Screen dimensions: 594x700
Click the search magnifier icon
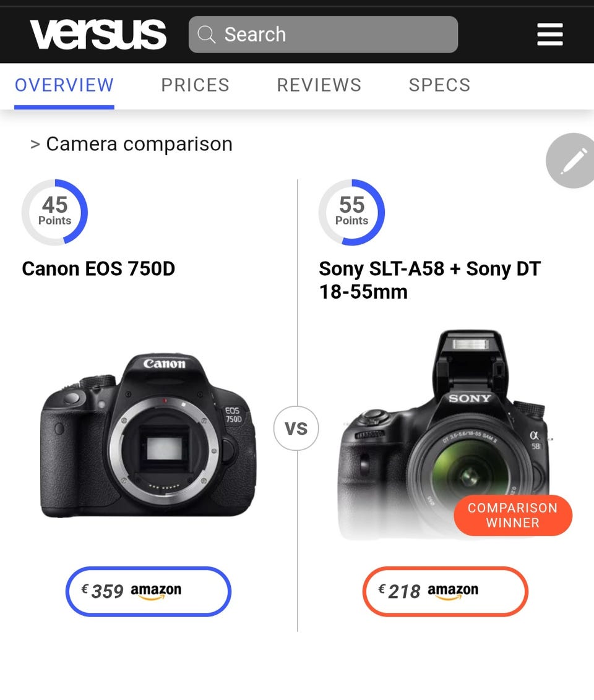(207, 35)
